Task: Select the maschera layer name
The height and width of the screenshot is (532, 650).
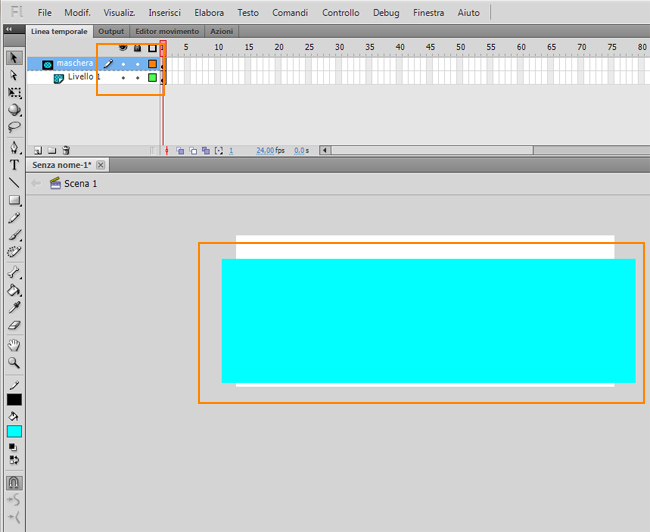Action: 75,63
